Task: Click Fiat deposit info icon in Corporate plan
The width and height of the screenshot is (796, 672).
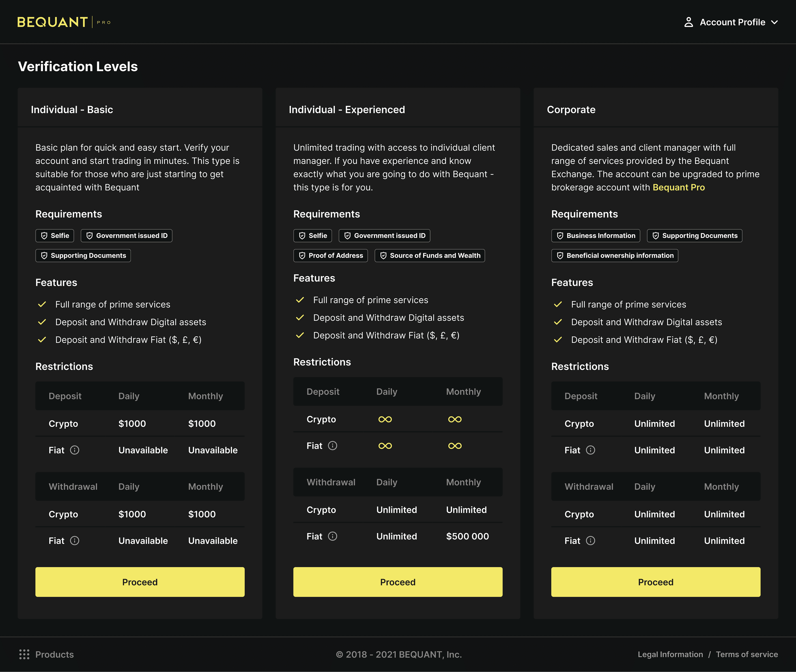Action: pyautogui.click(x=590, y=450)
